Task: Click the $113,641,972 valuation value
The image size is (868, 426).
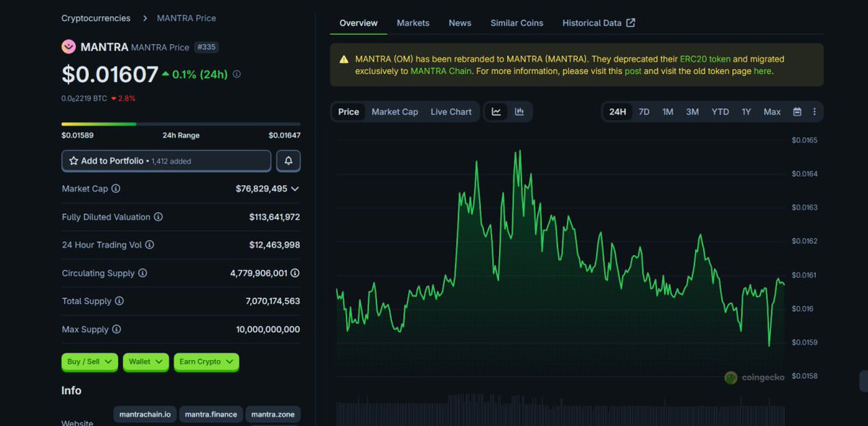Action: click(x=274, y=217)
